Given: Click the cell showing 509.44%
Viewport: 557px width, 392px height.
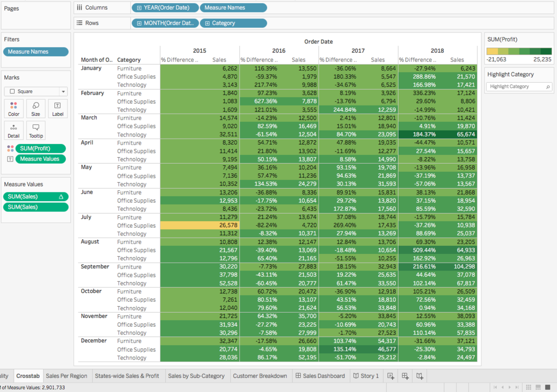Looking at the screenshot, I should tap(418, 250).
